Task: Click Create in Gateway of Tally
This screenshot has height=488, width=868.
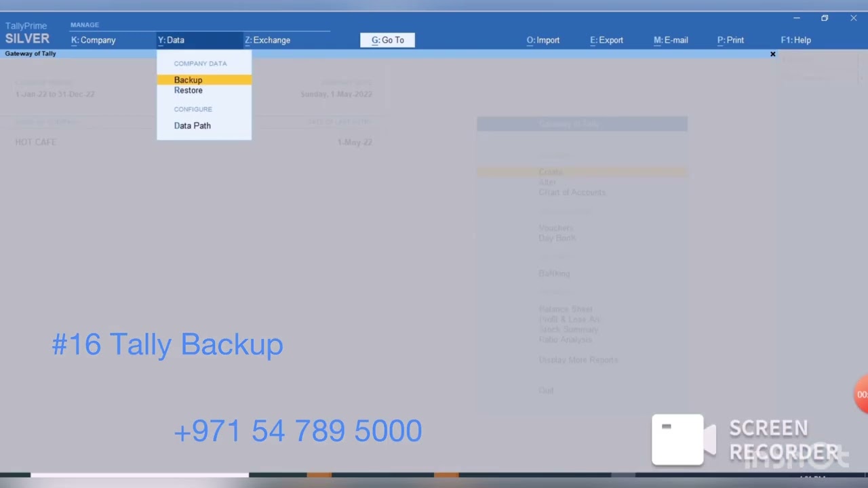Action: tap(551, 172)
